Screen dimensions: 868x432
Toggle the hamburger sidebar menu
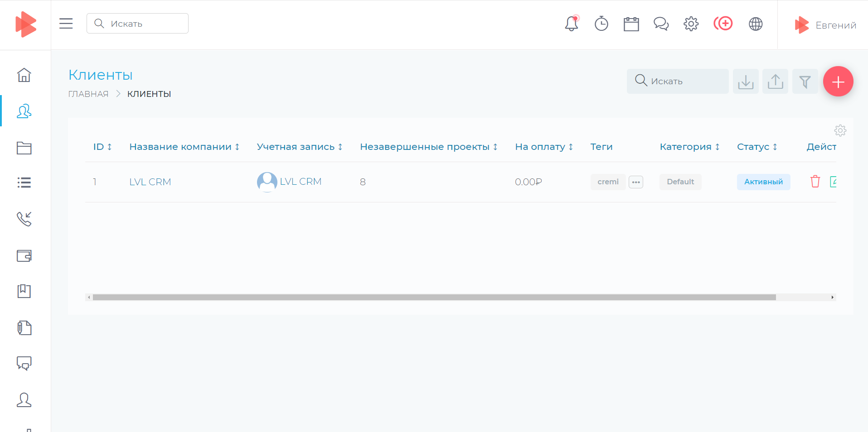coord(66,24)
